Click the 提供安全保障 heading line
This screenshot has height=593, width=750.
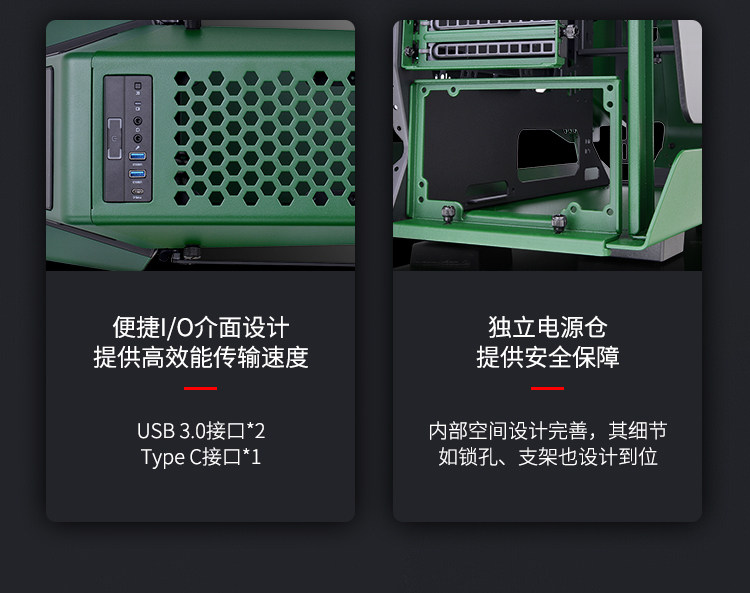(548, 357)
